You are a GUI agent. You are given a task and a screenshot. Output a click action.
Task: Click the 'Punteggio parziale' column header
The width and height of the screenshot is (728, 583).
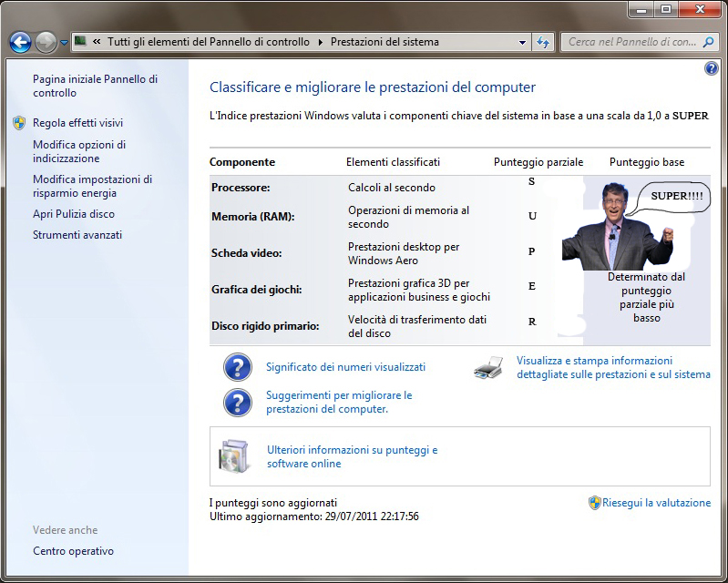pos(538,162)
